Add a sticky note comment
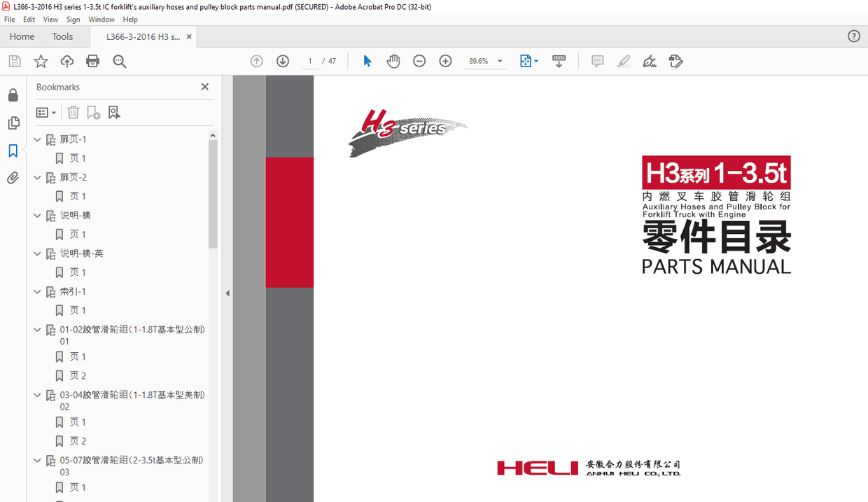 click(597, 61)
